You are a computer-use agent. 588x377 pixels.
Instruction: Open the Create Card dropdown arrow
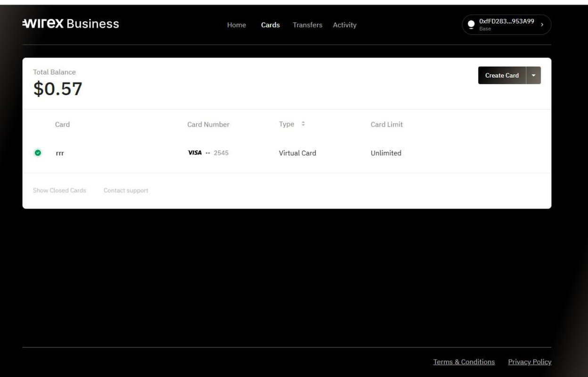tap(533, 75)
